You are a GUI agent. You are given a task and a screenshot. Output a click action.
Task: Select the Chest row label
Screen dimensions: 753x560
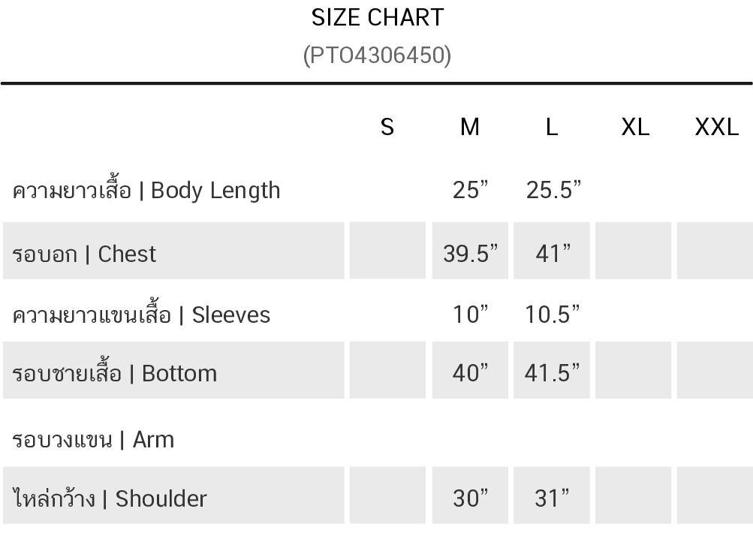coord(84,254)
